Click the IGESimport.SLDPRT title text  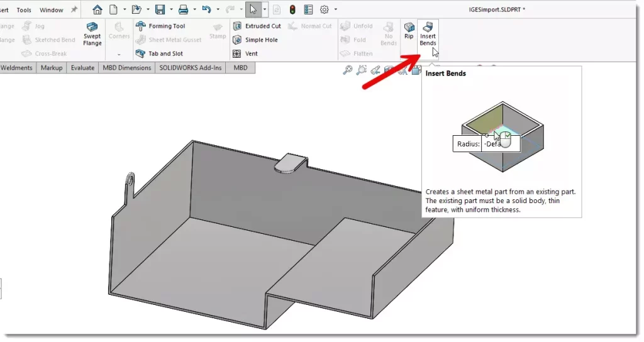pos(497,9)
